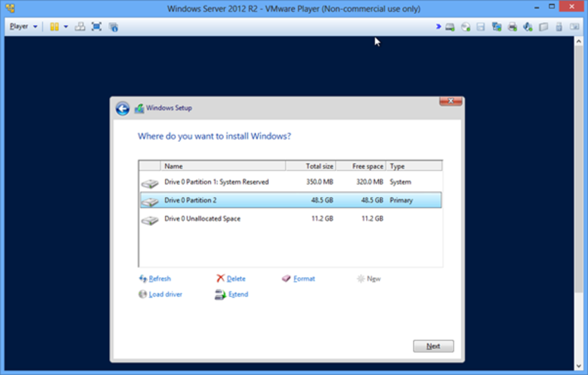Click the sound card status icon
Viewport: 588px width, 375px height.
pyautogui.click(x=528, y=27)
